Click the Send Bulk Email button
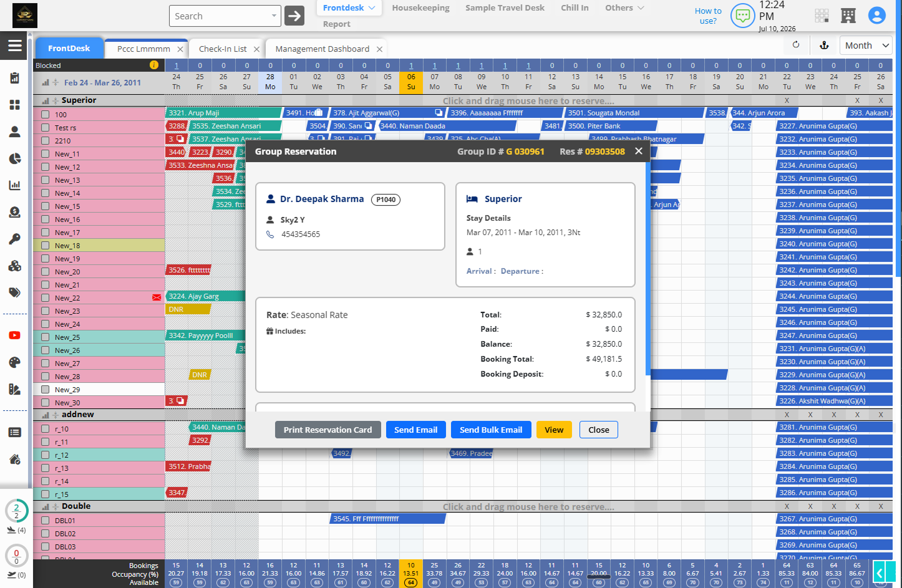This screenshot has height=588, width=902. [491, 430]
